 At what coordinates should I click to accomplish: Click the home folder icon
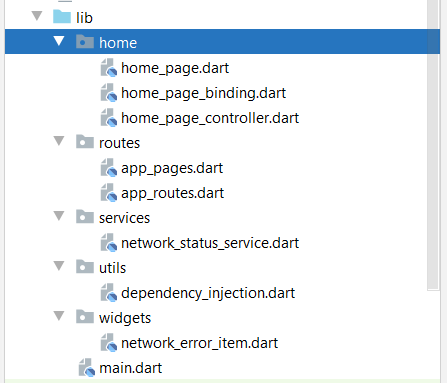point(85,42)
